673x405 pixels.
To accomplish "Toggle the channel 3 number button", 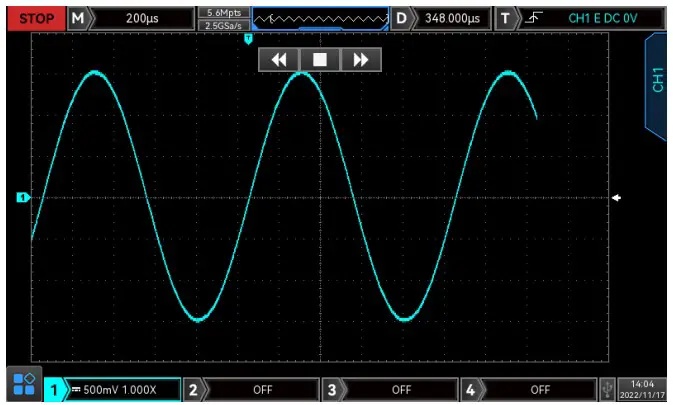I will 332,390.
